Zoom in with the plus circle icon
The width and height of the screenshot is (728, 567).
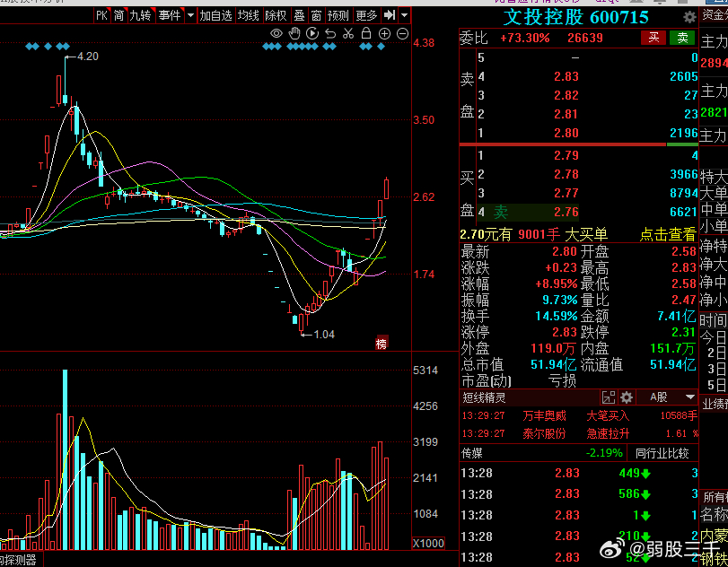384,34
